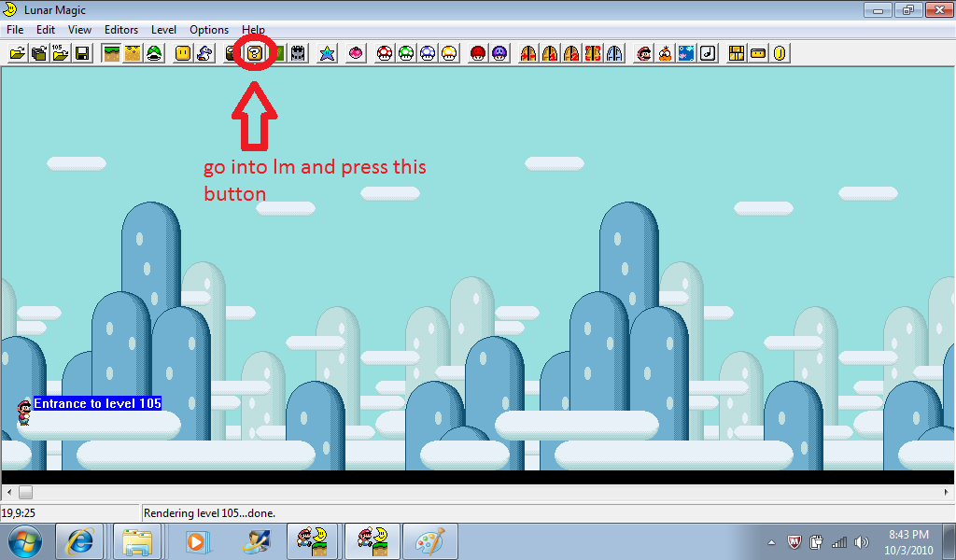Open the blue Yoshi add sprites window

[x=204, y=53]
